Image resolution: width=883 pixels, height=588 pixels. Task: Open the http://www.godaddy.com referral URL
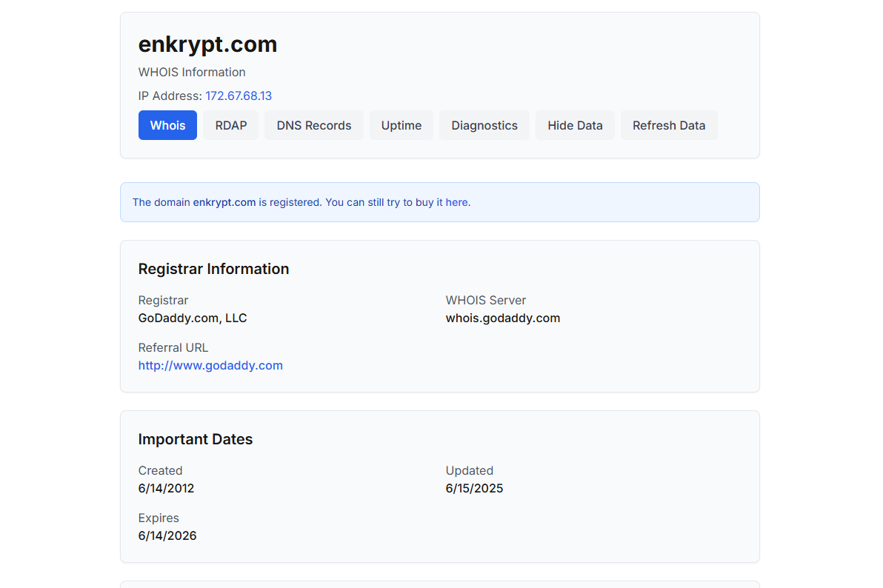coord(210,366)
